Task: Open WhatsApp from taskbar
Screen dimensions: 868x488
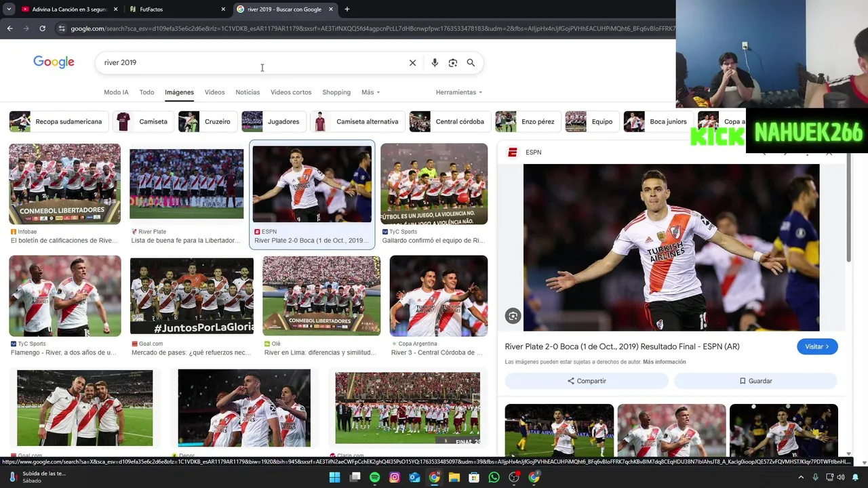Action: pos(494,477)
